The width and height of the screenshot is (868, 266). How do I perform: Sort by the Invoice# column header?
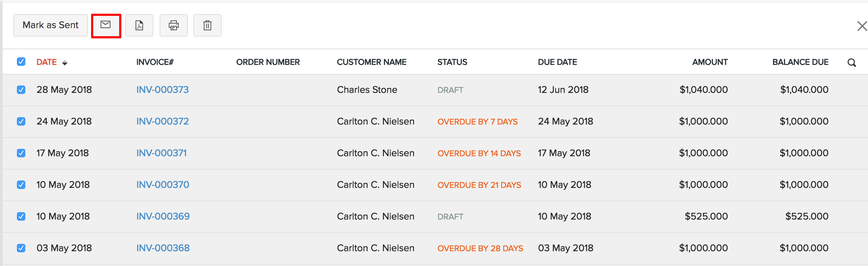point(155,62)
